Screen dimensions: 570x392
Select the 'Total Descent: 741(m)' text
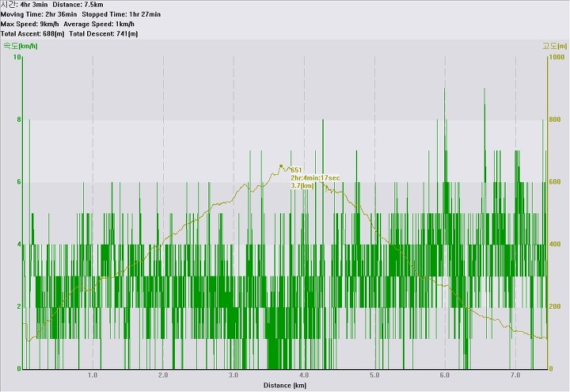coord(104,34)
